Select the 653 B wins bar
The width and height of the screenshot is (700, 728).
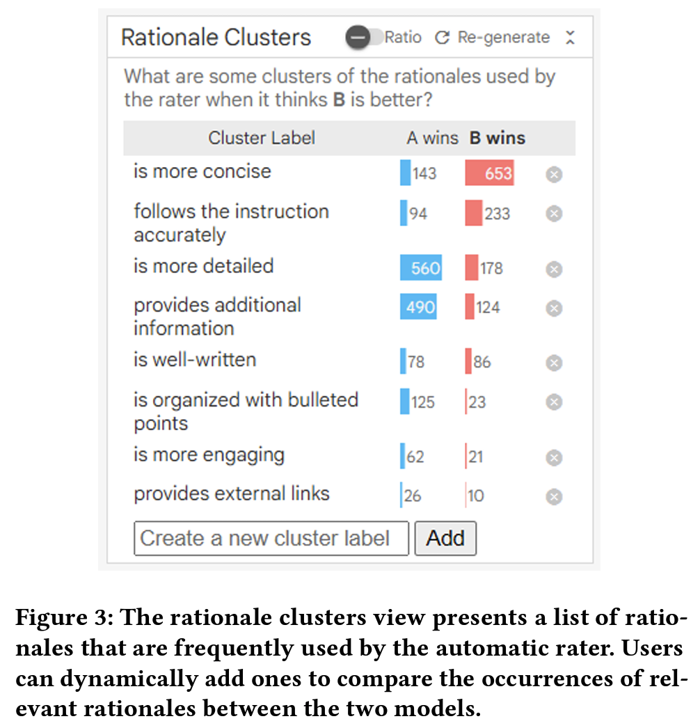pyautogui.click(x=489, y=173)
